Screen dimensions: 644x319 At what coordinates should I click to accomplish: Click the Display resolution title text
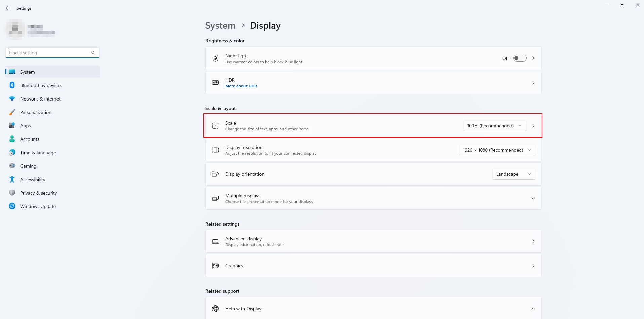pyautogui.click(x=244, y=147)
